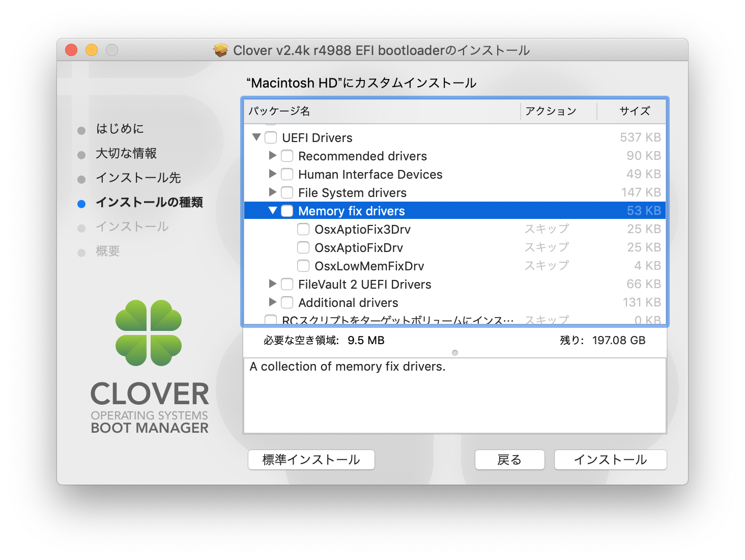This screenshot has height=560, width=745.
Task: Click the description text 'A collection of memory fix drivers.'
Action: (348, 367)
